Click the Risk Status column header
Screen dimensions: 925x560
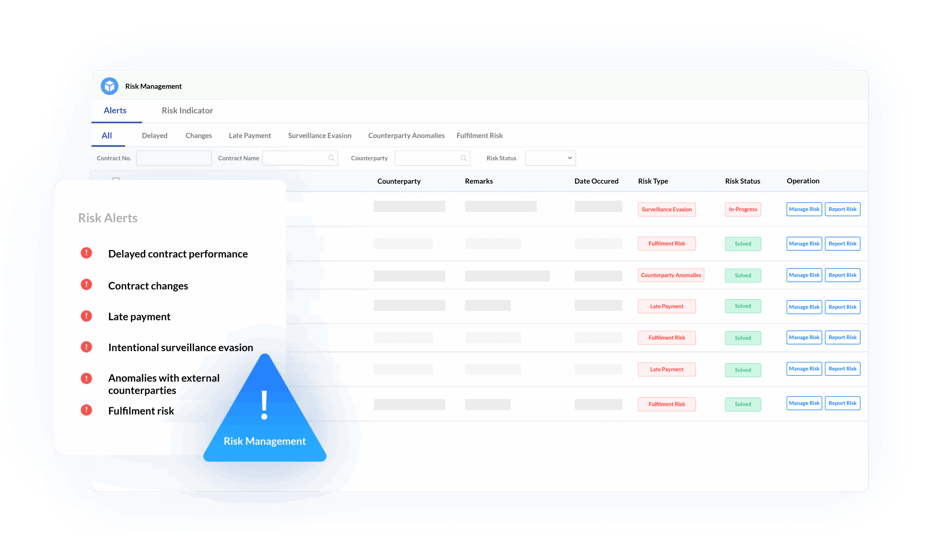point(743,181)
